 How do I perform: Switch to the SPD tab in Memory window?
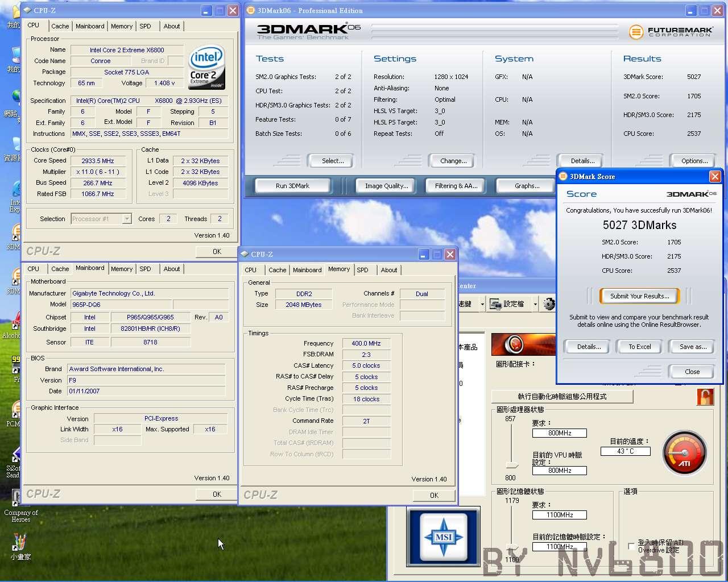click(x=362, y=270)
